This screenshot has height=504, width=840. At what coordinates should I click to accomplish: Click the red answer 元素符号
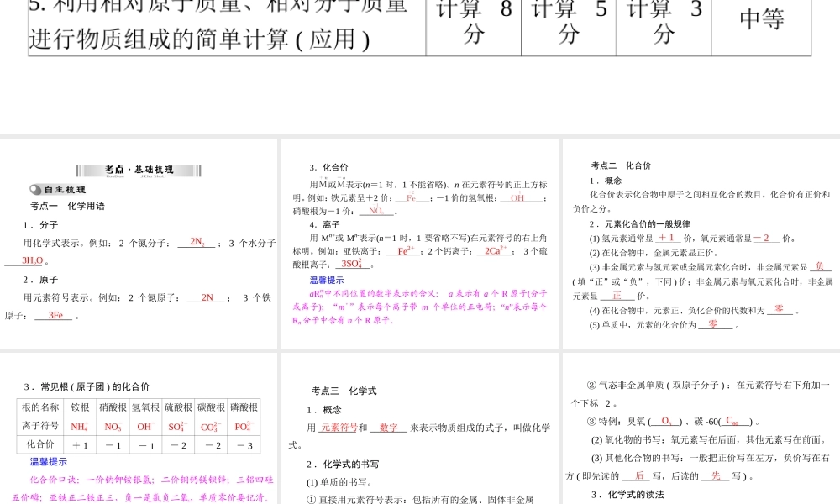click(339, 428)
